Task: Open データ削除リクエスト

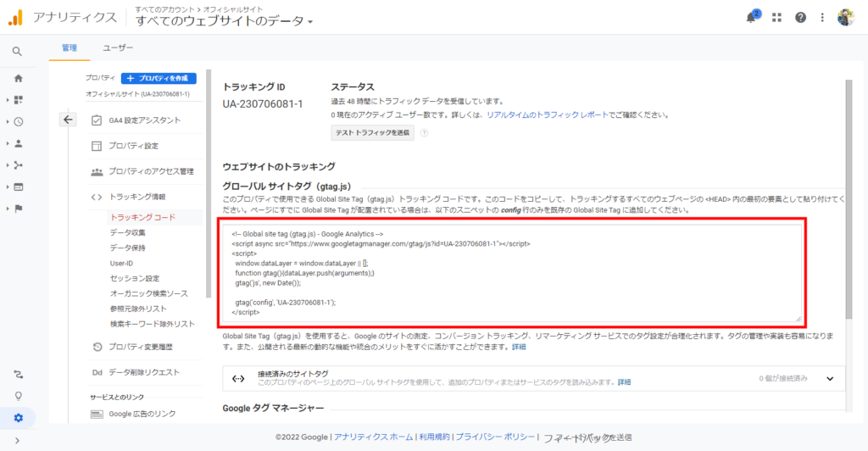Action: tap(144, 372)
